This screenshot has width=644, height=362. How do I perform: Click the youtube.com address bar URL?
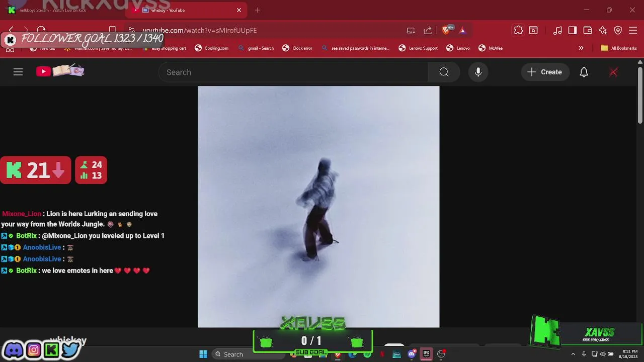(200, 30)
